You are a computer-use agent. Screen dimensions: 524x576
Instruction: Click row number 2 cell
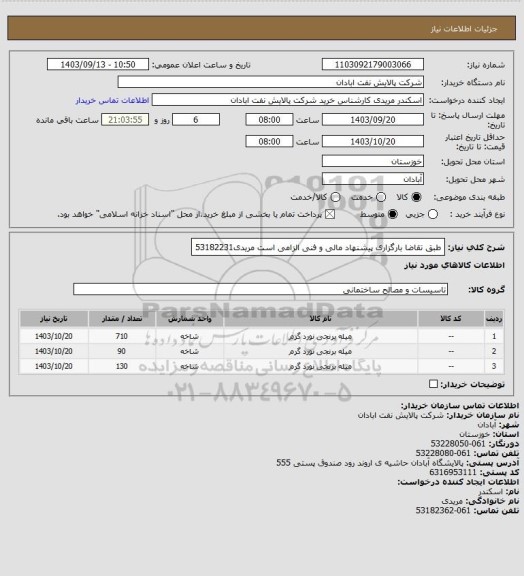point(494,351)
